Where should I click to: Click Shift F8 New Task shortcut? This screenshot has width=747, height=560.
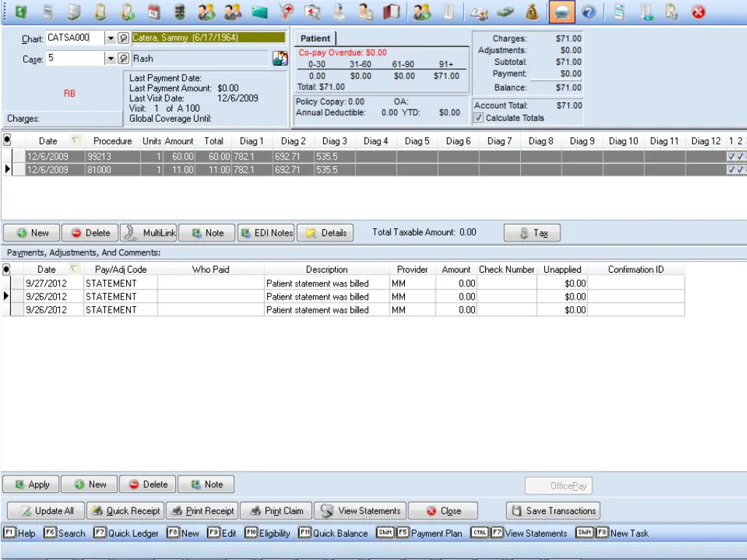pos(612,533)
